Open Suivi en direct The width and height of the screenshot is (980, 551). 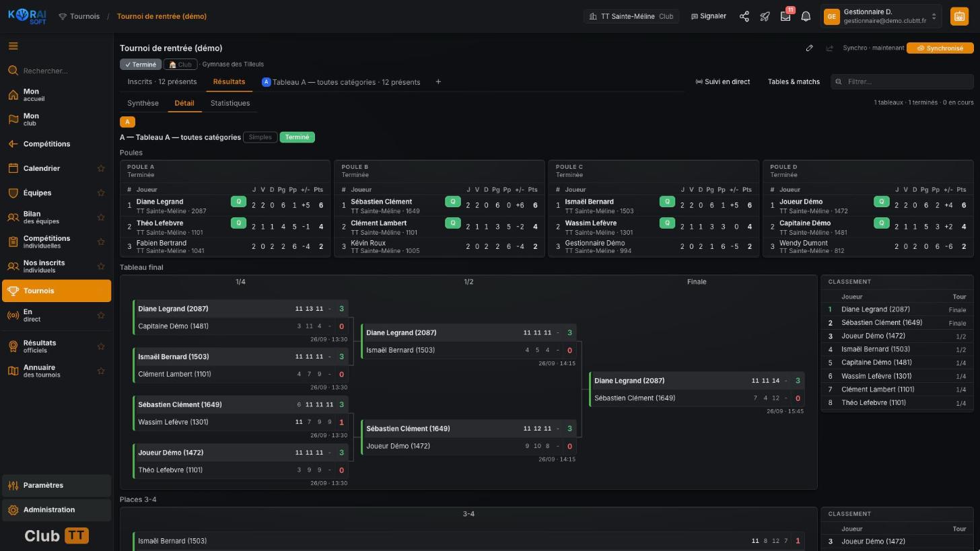tap(722, 82)
